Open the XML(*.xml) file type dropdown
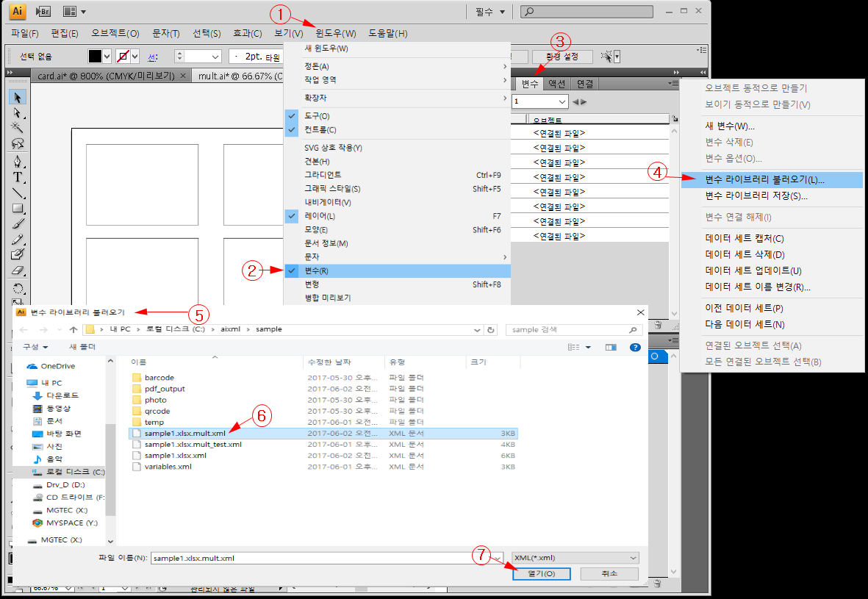Image resolution: width=868 pixels, height=599 pixels. (x=575, y=558)
